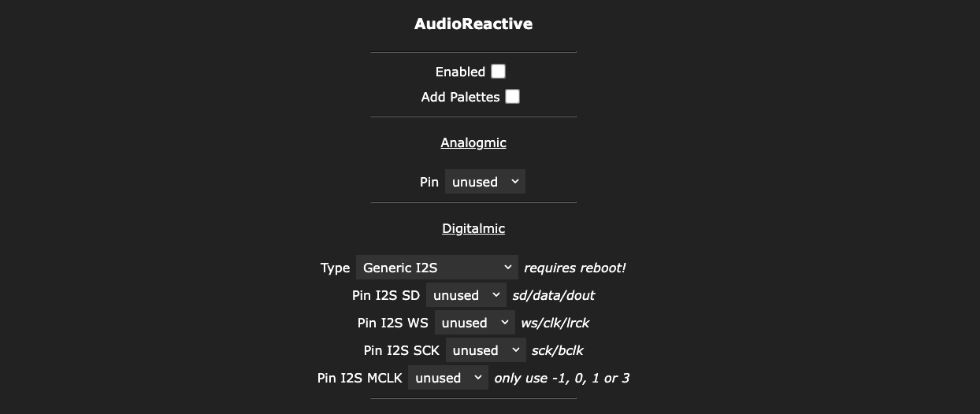Click the 'Pin I2S MCLK' label text
The width and height of the screenshot is (980, 414).
(359, 378)
